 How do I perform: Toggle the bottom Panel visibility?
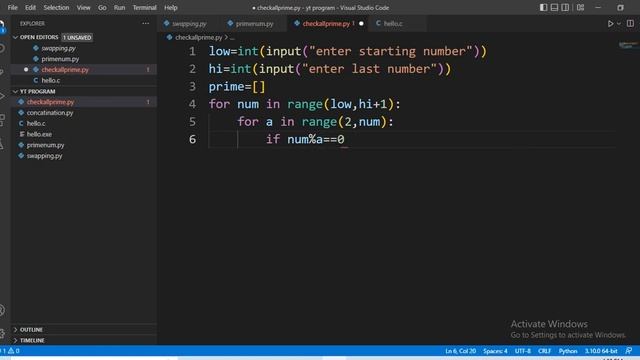coord(554,7)
